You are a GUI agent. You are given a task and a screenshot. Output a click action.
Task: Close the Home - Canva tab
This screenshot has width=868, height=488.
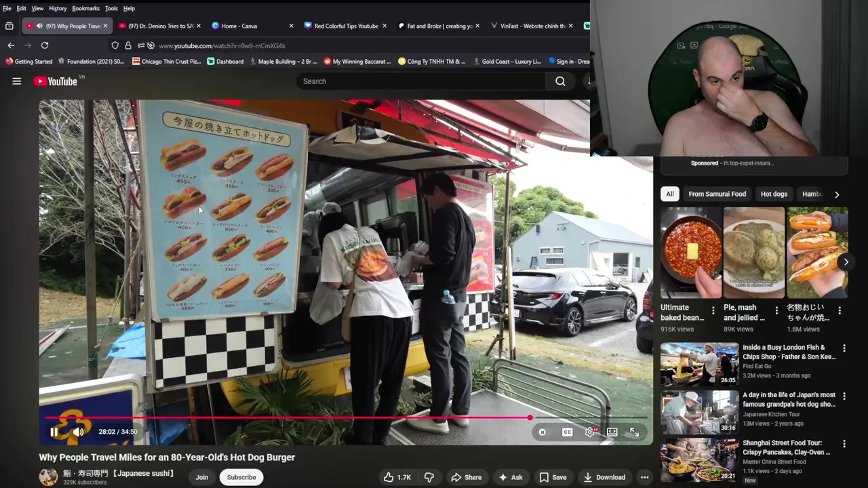point(291,26)
